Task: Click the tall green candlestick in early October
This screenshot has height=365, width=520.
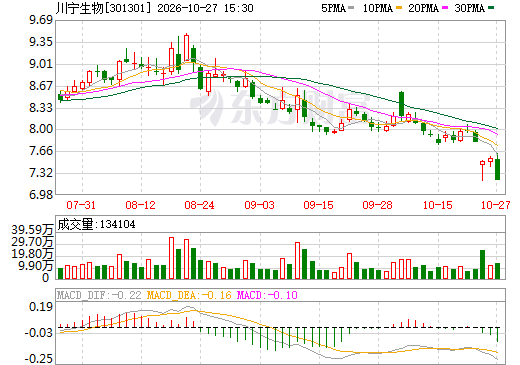Action: (x=401, y=104)
